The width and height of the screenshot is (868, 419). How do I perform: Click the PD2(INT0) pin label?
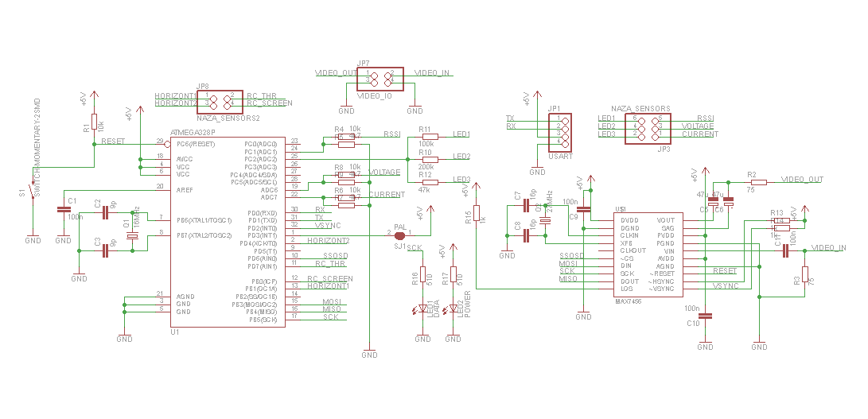(263, 228)
